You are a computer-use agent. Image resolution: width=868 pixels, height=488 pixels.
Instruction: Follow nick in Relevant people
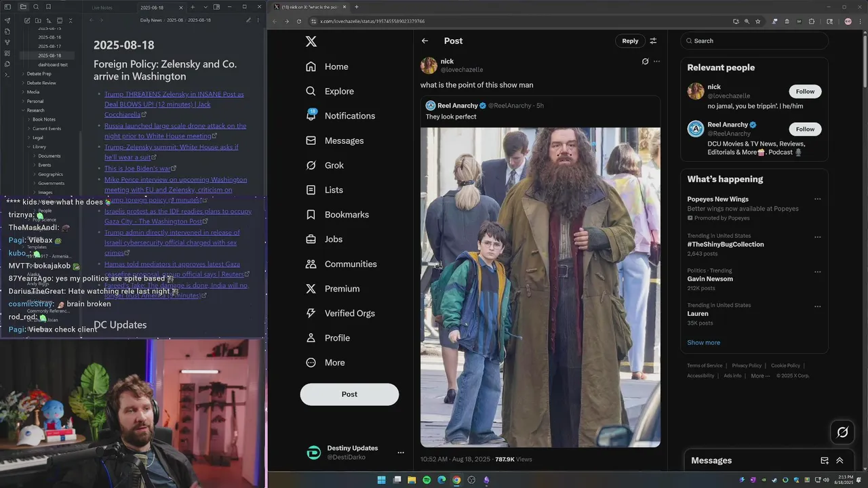[805, 91]
